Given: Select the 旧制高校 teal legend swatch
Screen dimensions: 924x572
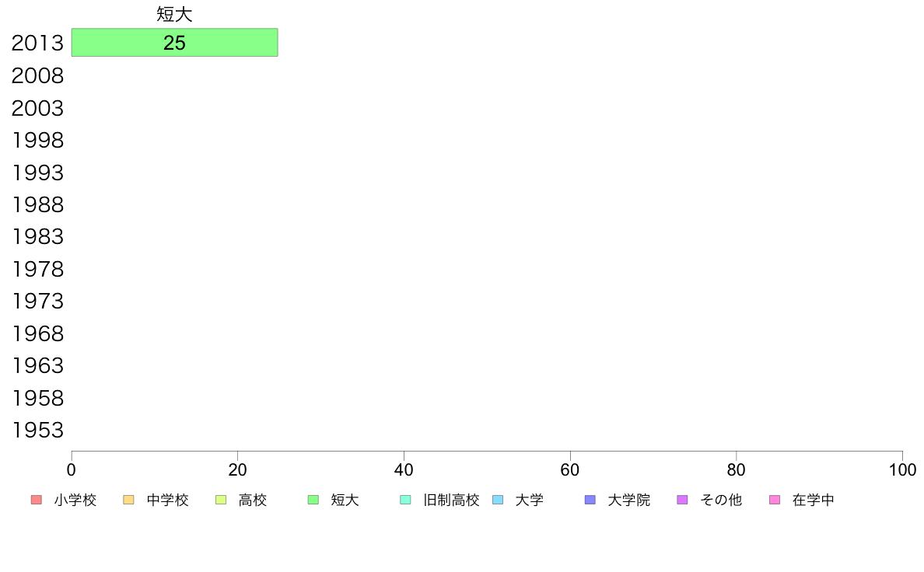Looking at the screenshot, I should click(405, 500).
